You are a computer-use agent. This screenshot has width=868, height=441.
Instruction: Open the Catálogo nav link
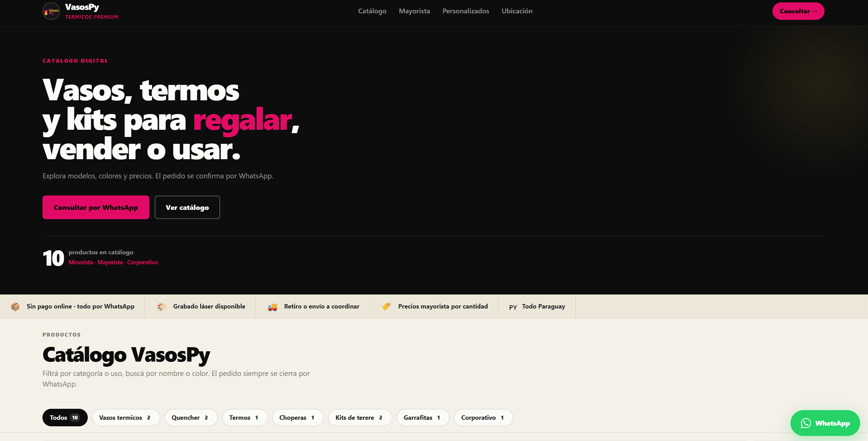pyautogui.click(x=372, y=11)
